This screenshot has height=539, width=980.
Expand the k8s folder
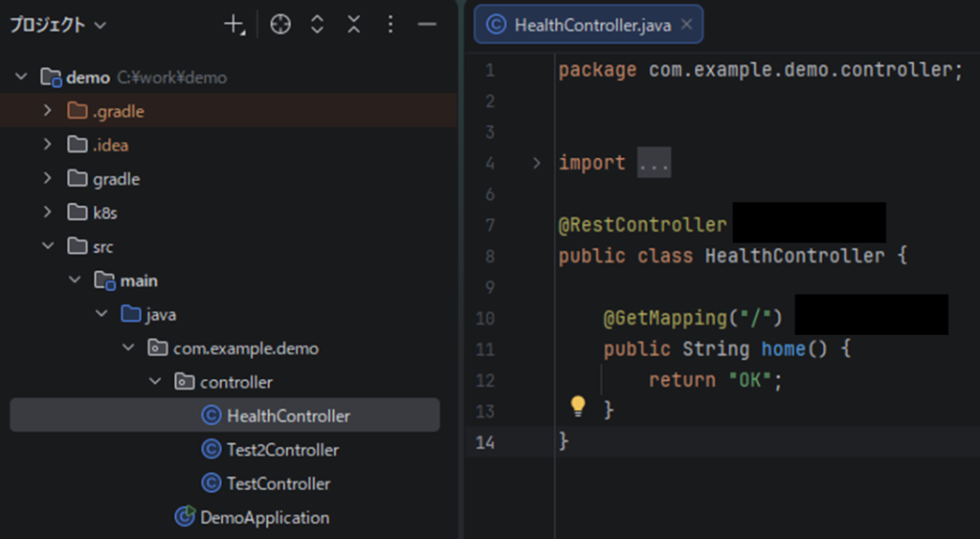(48, 213)
